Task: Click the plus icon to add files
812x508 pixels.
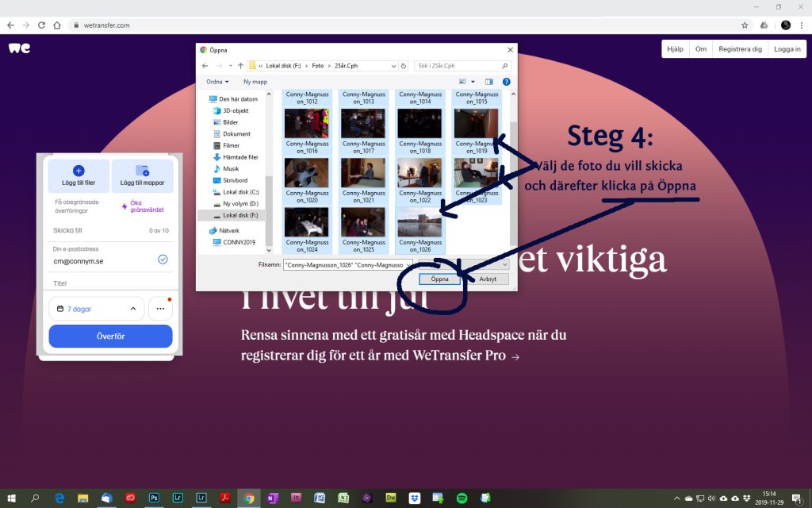Action: point(79,171)
